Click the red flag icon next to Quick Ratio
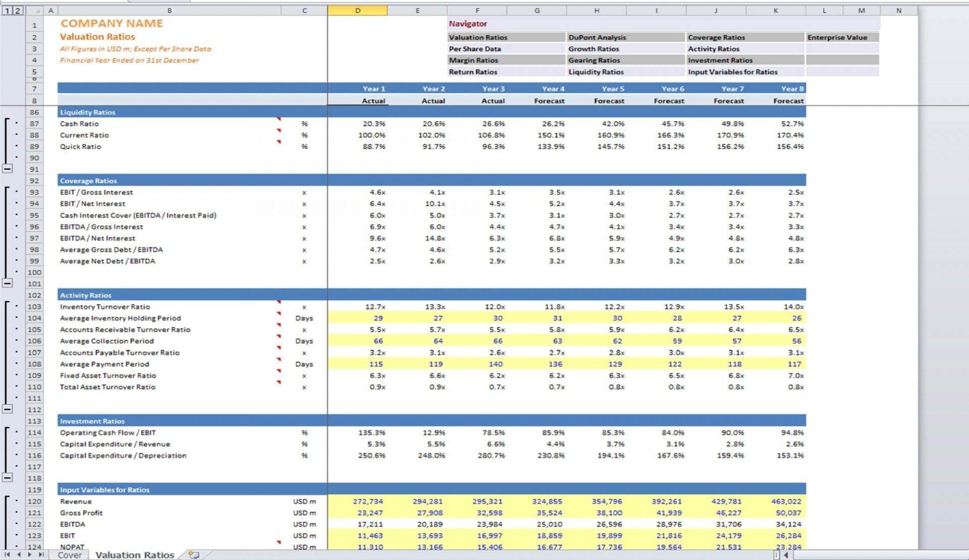This screenshot has width=969, height=560. (x=276, y=143)
